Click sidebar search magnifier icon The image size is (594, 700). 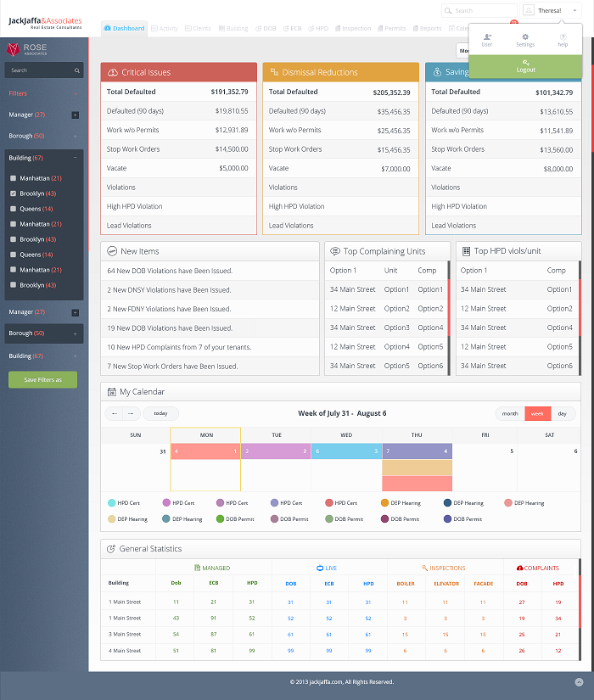coord(77,70)
